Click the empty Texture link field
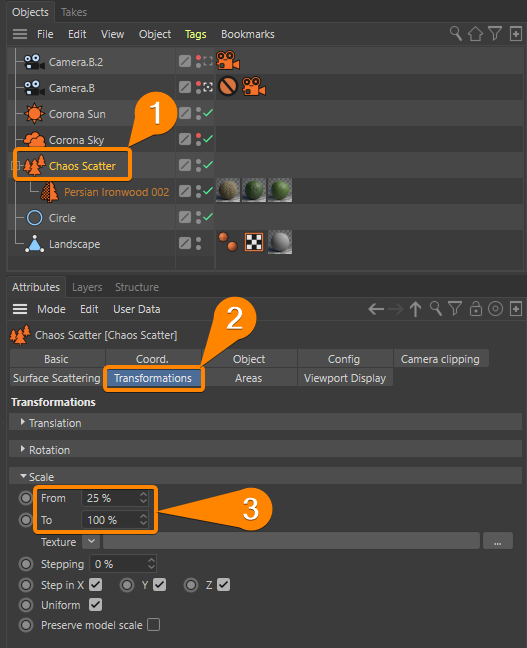This screenshot has height=648, width=527. [x=291, y=541]
